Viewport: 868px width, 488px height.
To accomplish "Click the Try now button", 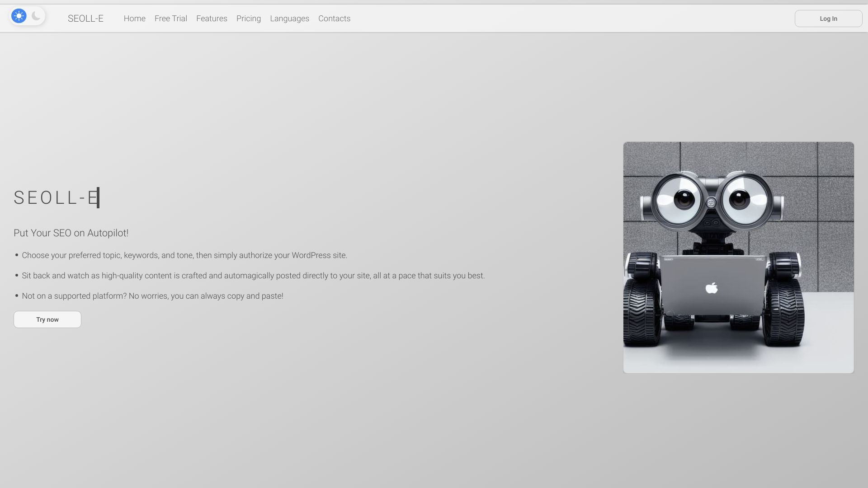I will (x=47, y=319).
